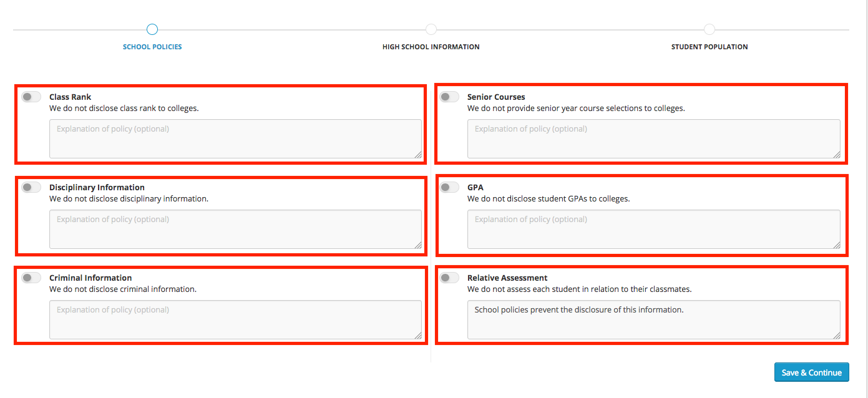Screen dimensions: 868x398
Task: Toggle the Class Rank switch
Action: point(31,97)
